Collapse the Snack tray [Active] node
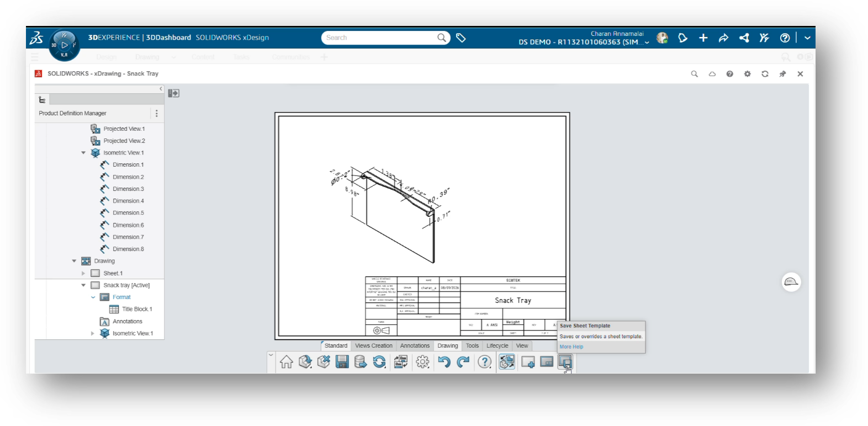The height and width of the screenshot is (426, 868). [x=83, y=285]
